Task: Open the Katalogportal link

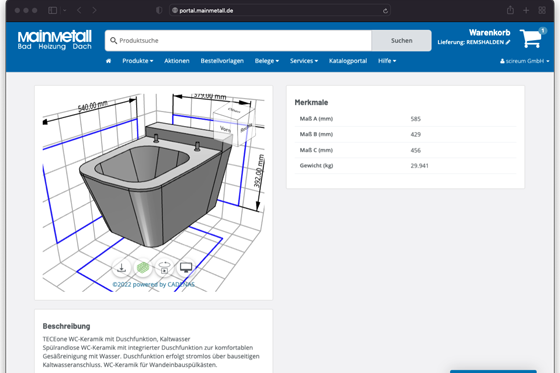Action: coord(348,61)
